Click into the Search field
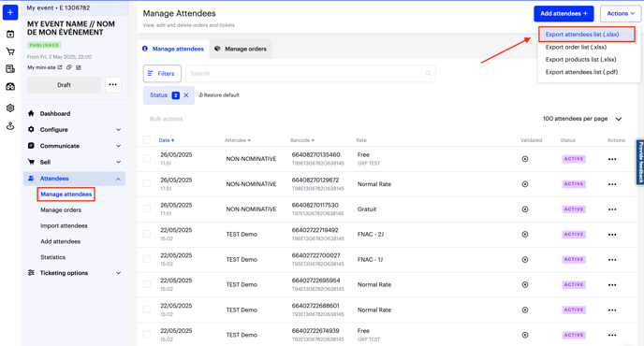Image resolution: width=644 pixels, height=346 pixels. [x=311, y=74]
